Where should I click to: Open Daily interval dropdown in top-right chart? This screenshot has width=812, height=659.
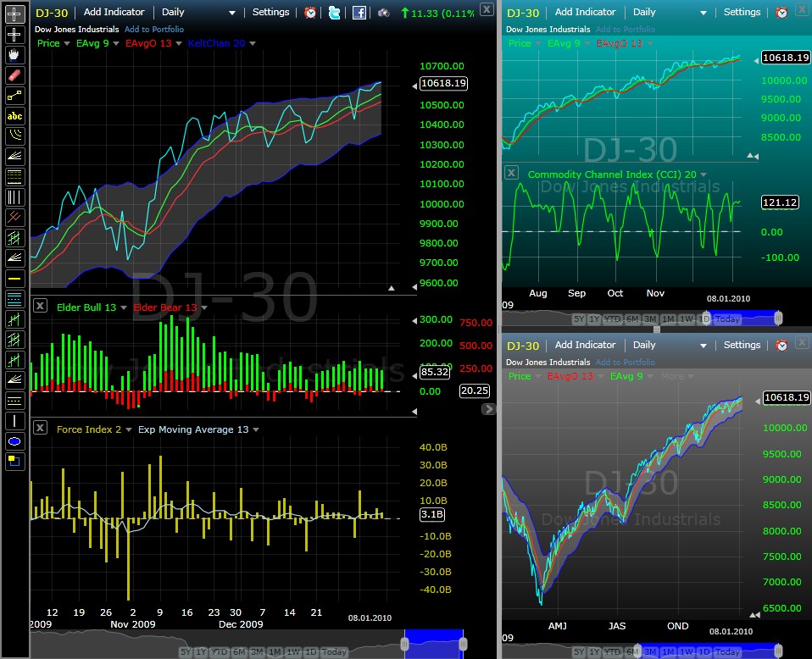pyautogui.click(x=704, y=13)
